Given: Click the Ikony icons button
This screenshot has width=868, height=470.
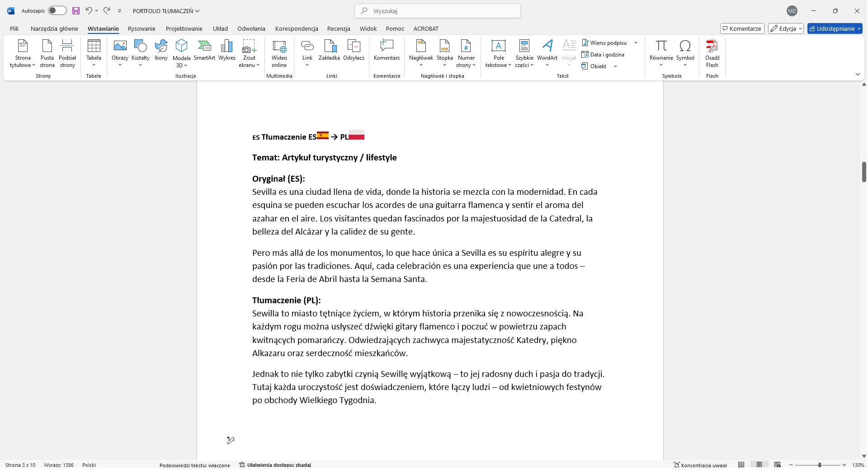Looking at the screenshot, I should 161,50.
